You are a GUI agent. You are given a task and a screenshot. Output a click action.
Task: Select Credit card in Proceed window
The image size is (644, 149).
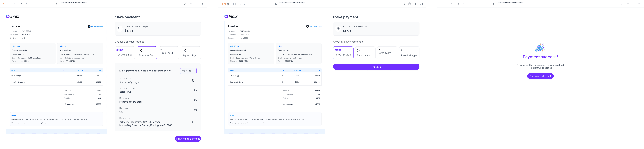pos(387,53)
